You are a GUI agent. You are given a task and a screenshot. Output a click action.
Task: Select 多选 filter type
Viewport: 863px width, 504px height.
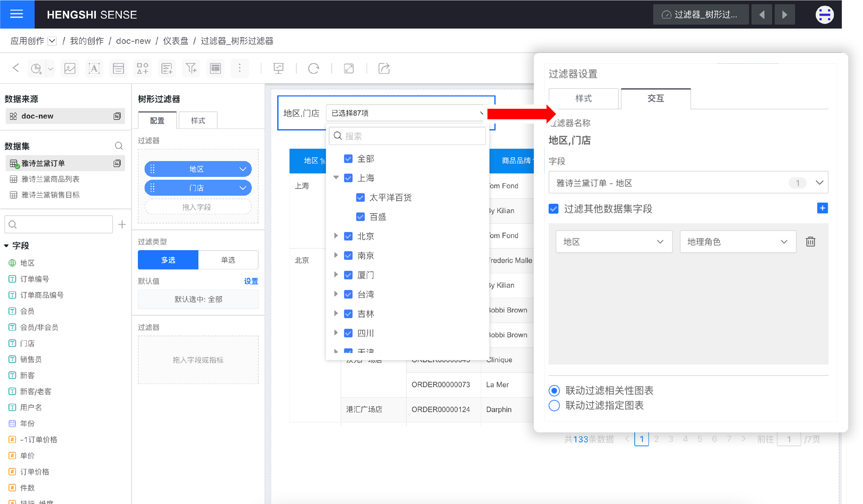point(168,260)
